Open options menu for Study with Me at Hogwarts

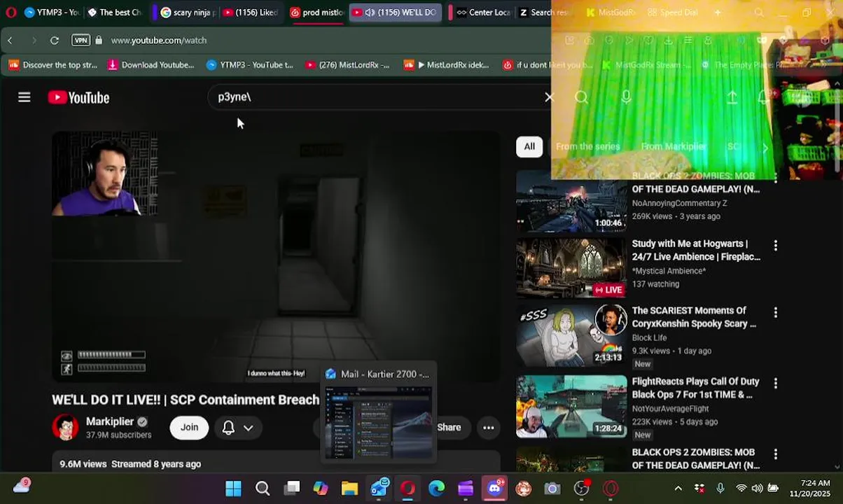coord(775,246)
